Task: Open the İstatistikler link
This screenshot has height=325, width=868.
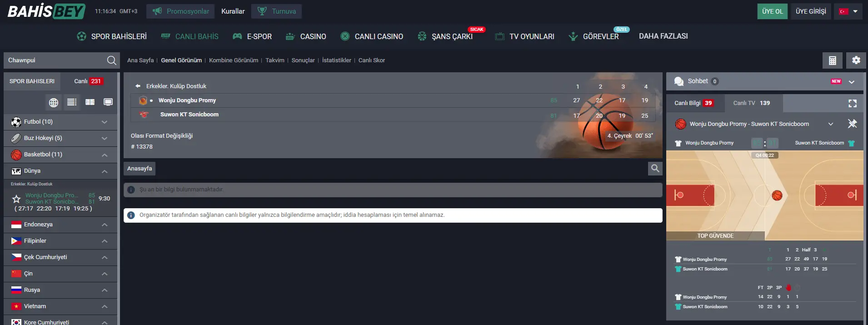Action: (x=337, y=60)
